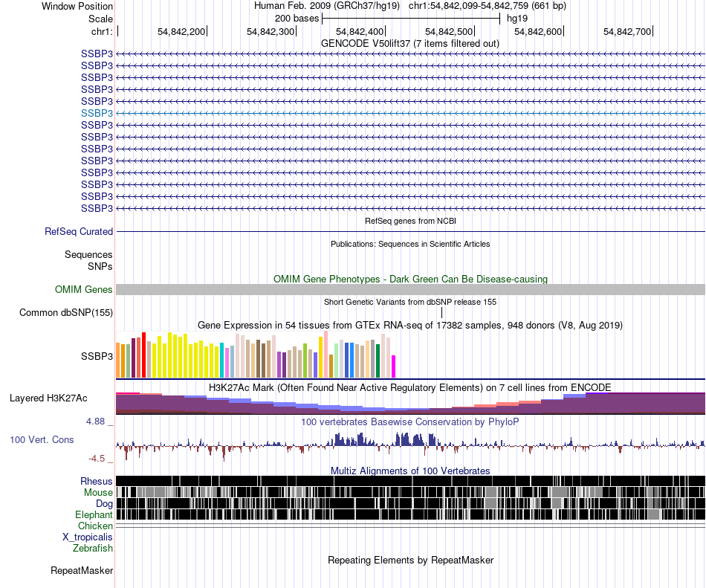The image size is (706, 588).
Task: Click the -4.5 conservation scale value
Action: [x=97, y=459]
